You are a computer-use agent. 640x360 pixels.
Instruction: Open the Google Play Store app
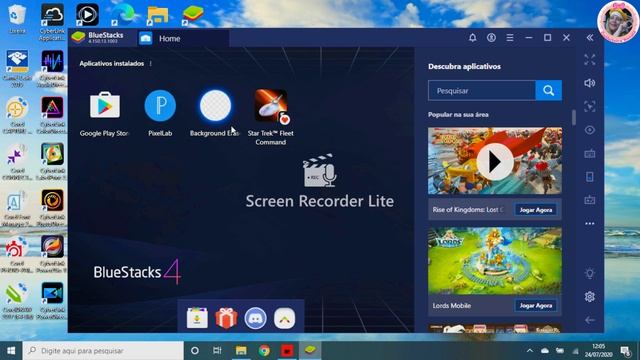[104, 106]
